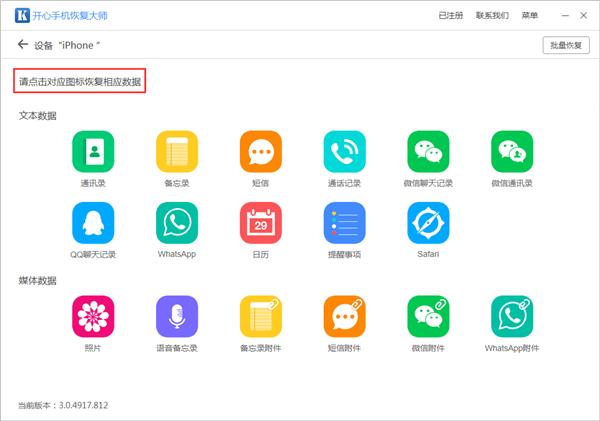Open the 通讯录 contacts recovery icon

pos(93,152)
